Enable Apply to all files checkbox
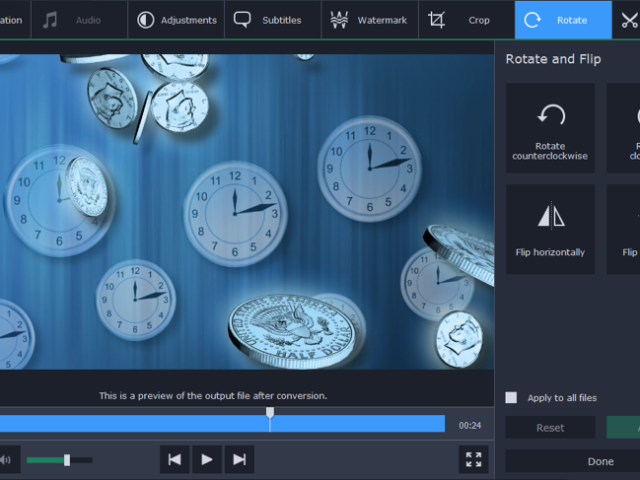This screenshot has height=480, width=640. [x=511, y=398]
